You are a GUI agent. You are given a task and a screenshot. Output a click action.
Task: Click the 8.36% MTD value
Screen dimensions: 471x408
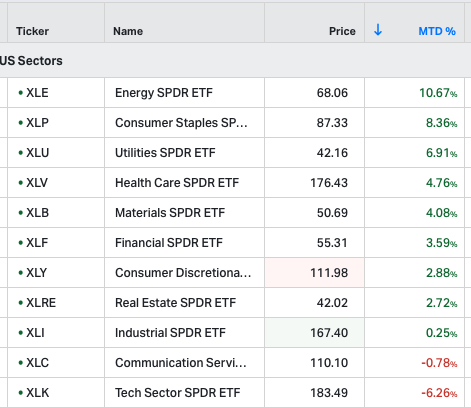click(x=441, y=123)
